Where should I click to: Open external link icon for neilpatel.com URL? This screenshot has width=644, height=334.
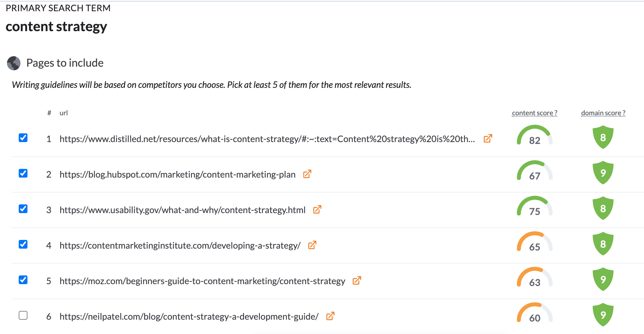point(330,316)
